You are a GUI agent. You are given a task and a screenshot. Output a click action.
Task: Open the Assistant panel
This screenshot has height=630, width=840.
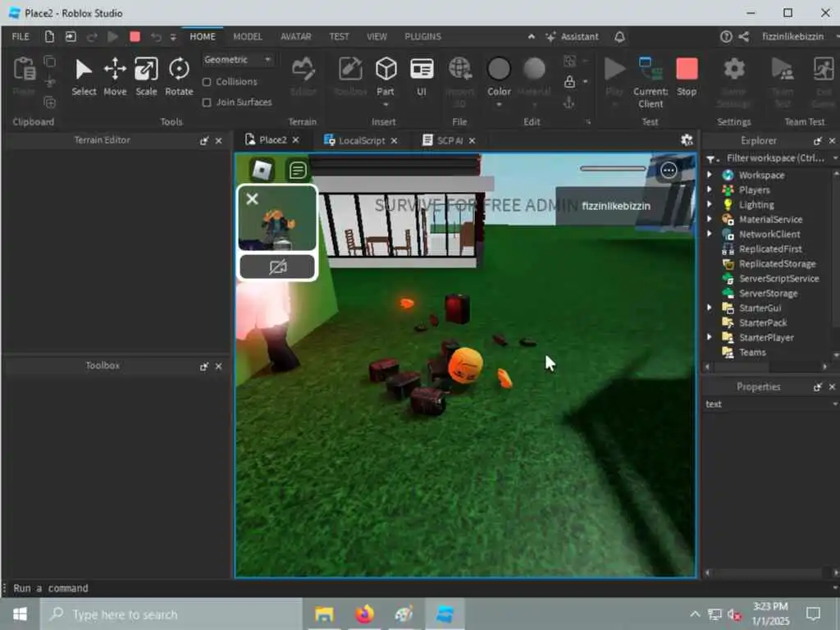[572, 36]
